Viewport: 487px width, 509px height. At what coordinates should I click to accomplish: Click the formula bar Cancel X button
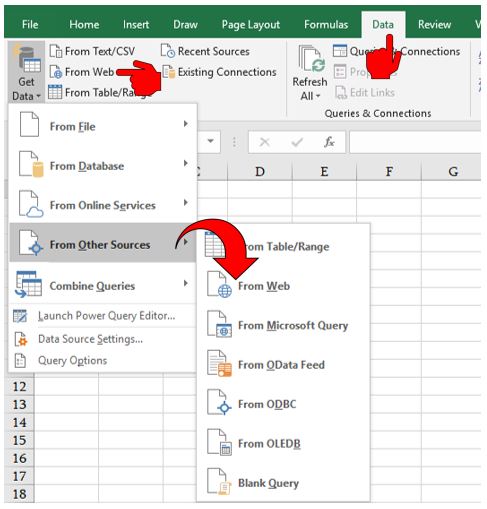click(x=265, y=142)
